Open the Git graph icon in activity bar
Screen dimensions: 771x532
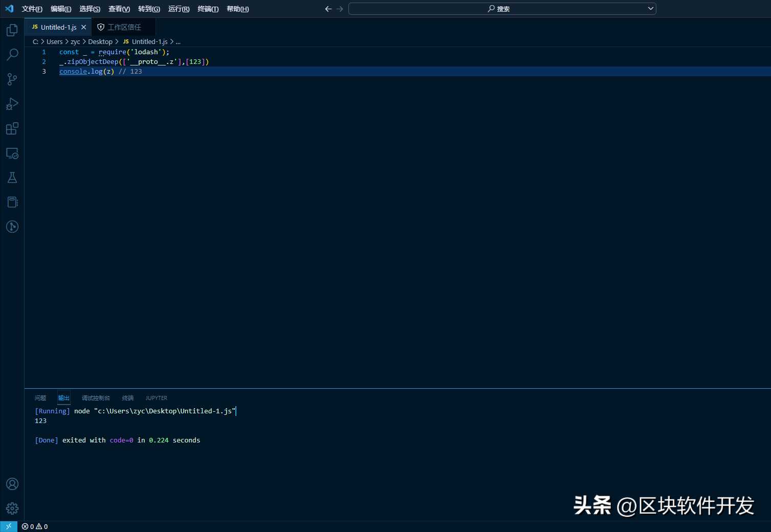click(x=12, y=227)
